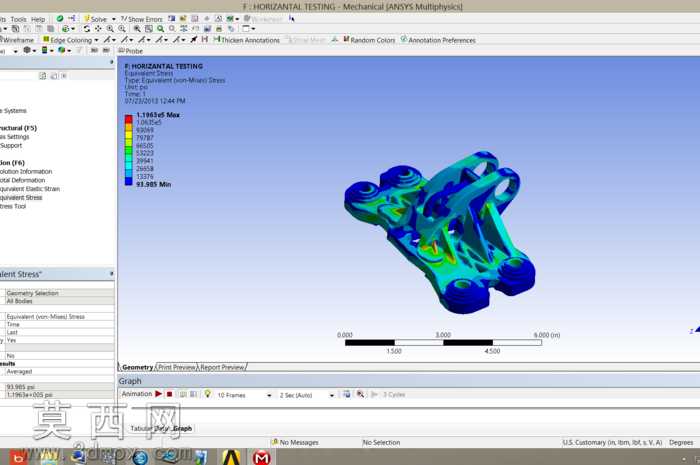The height and width of the screenshot is (465, 700).
Task: Stop the result animation
Action: [170, 394]
